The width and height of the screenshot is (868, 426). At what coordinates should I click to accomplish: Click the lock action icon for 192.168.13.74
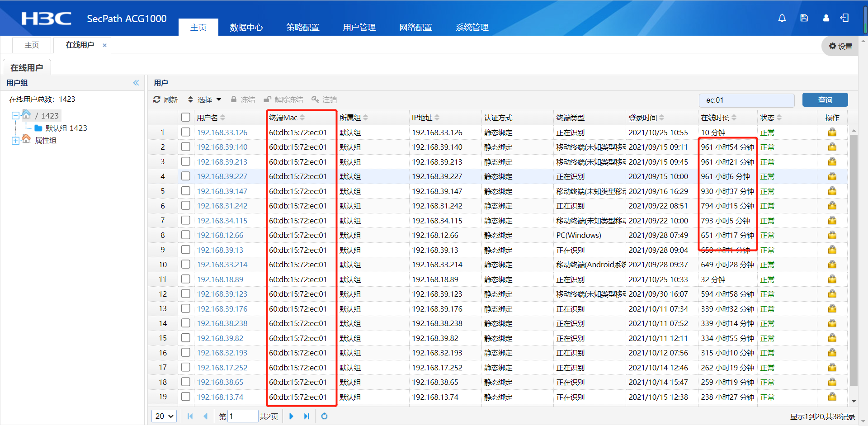pyautogui.click(x=832, y=397)
